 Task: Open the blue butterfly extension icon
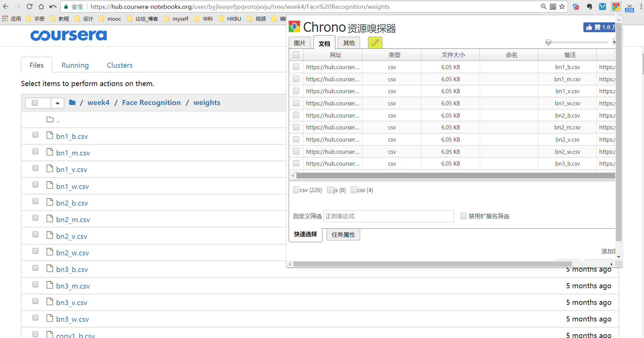click(602, 6)
